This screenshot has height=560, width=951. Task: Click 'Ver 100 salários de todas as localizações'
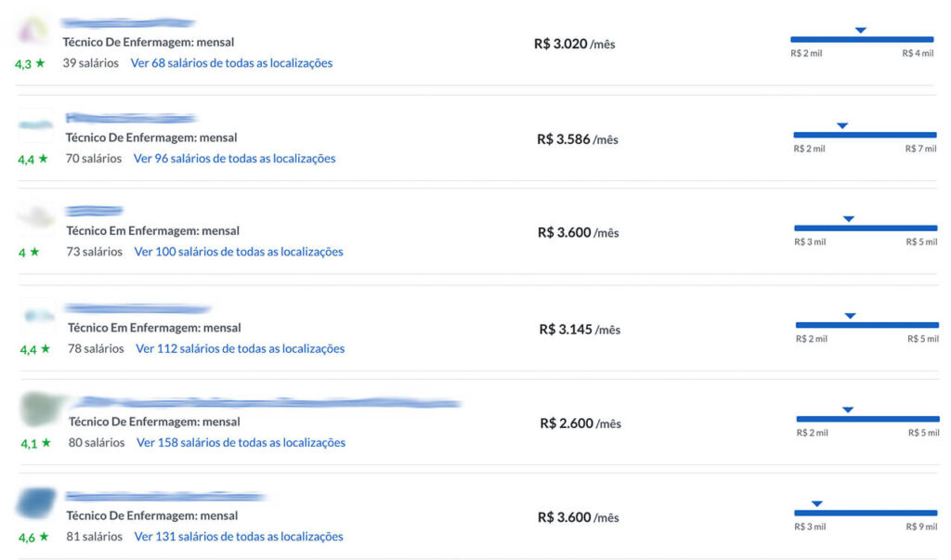point(239,252)
